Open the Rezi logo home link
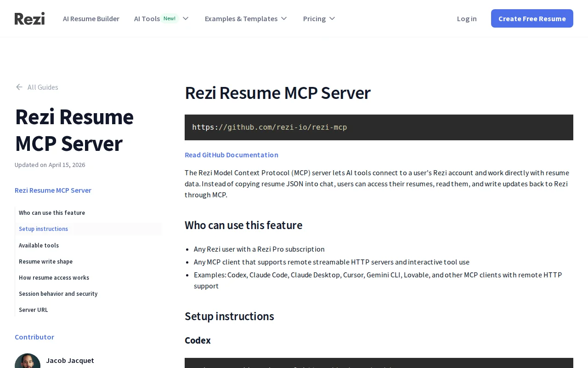Screen dimensions: 588x368 coord(29,18)
